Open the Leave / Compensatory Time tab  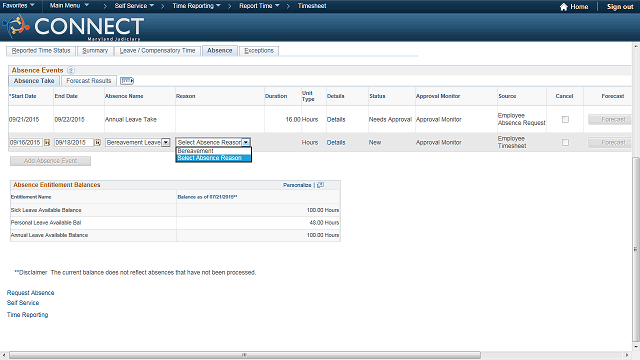click(157, 51)
